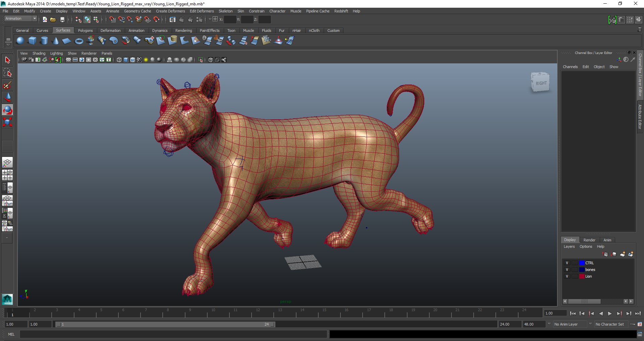Screen dimensions: 644x341
Task: Open the Maya home icon at bottom left
Action: tap(7, 299)
